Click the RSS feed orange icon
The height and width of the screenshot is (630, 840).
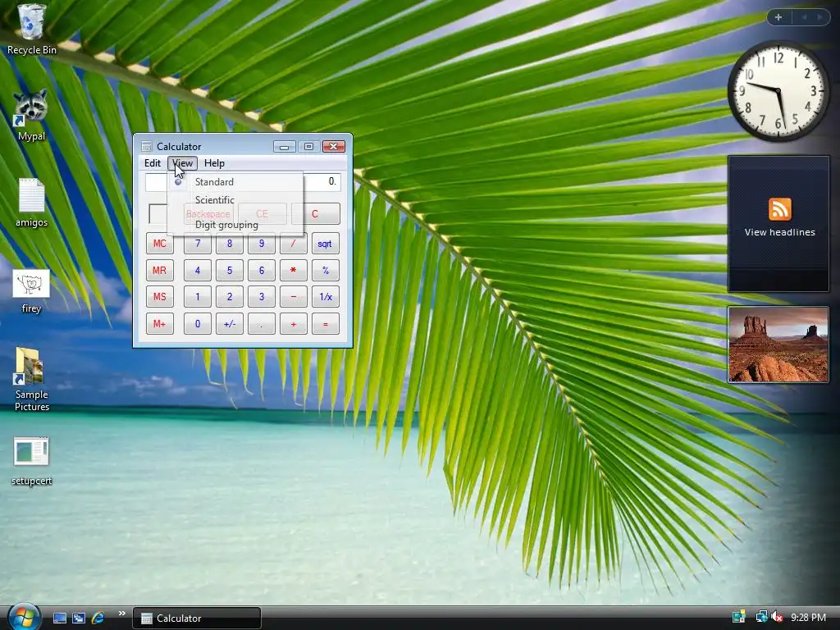tap(779, 209)
